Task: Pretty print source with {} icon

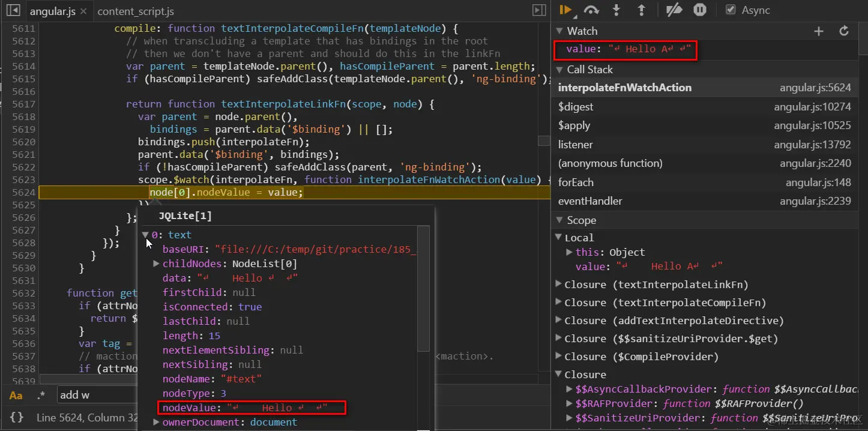Action: pos(17,417)
